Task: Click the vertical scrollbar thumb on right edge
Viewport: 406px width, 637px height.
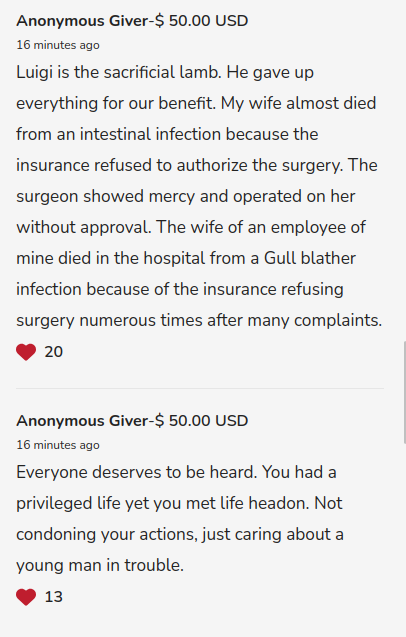Action: point(404,392)
